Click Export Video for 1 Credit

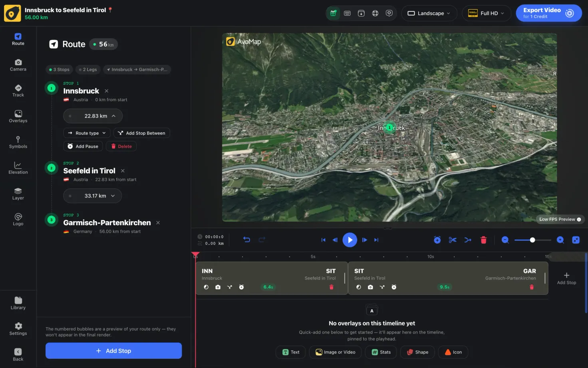click(x=549, y=13)
